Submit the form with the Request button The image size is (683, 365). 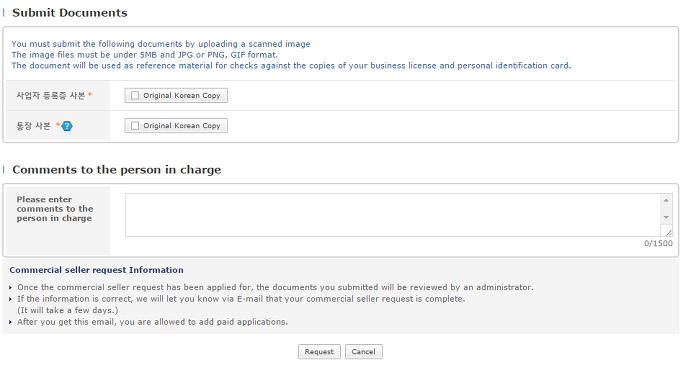(319, 351)
